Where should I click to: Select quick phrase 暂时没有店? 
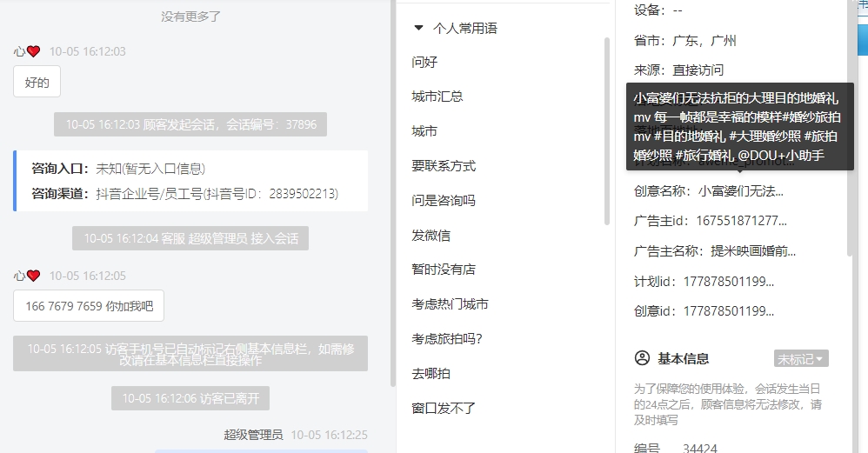click(x=444, y=270)
